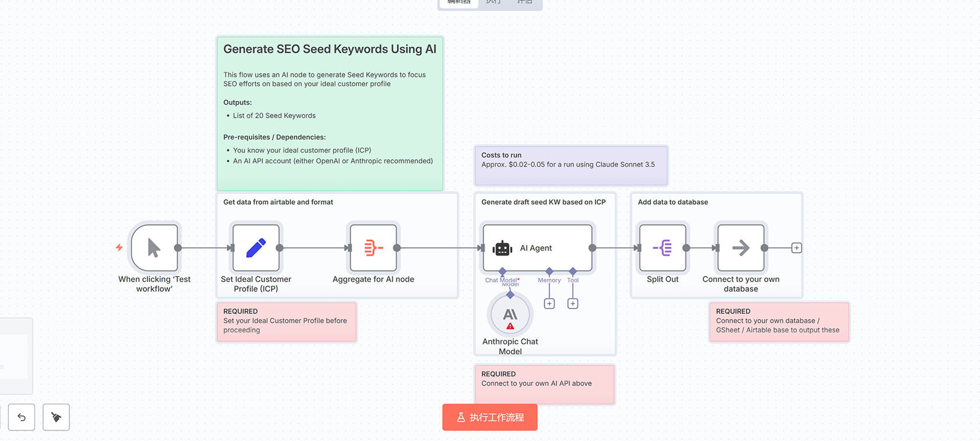The height and width of the screenshot is (441, 980).
Task: Click the undo/reset view arrow button
Action: pyautogui.click(x=22, y=417)
